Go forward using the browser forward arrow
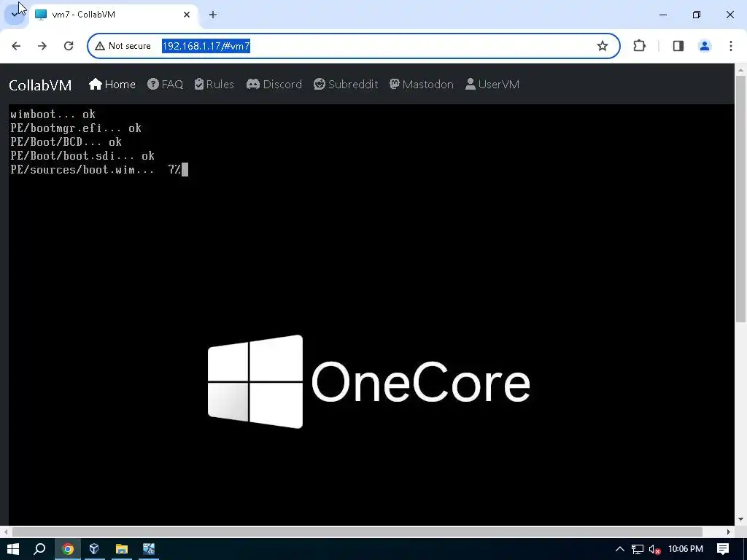Image resolution: width=747 pixels, height=560 pixels. (42, 46)
